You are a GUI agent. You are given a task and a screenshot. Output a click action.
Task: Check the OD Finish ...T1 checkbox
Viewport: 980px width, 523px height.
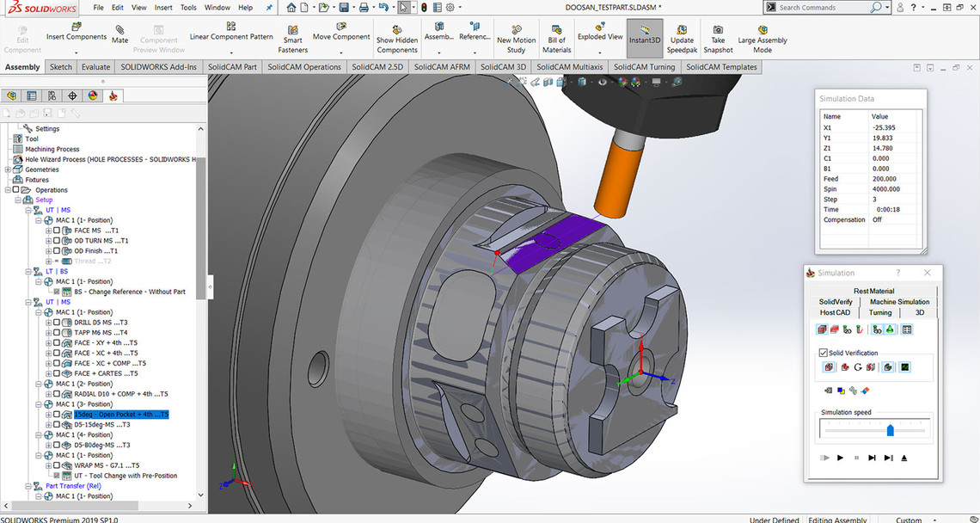coord(57,251)
